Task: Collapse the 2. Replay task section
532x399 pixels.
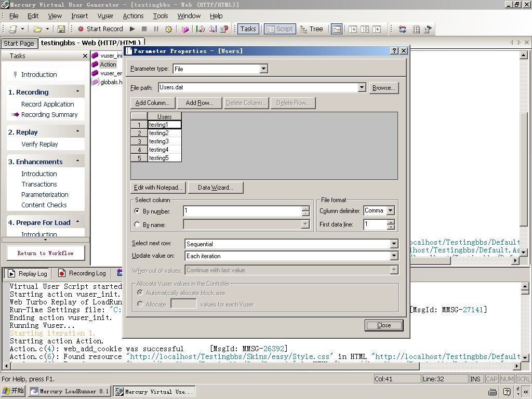Action: click(78, 131)
